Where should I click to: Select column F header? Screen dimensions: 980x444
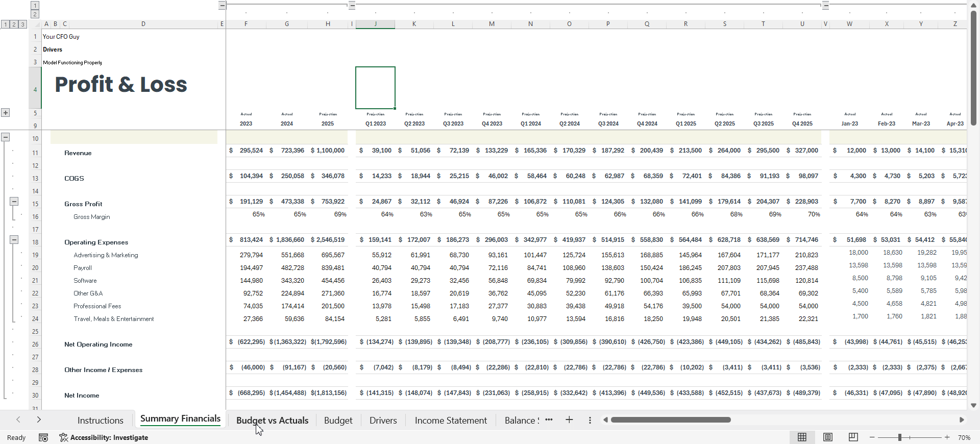(x=246, y=24)
